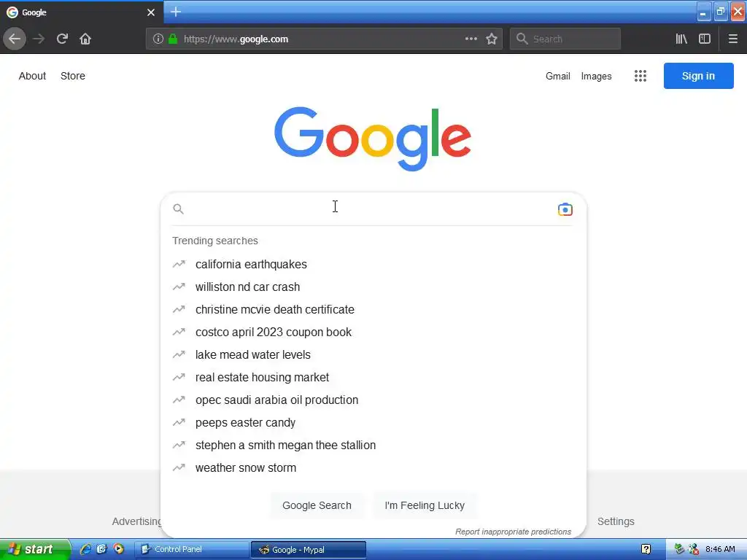The height and width of the screenshot is (560, 747).
Task: Focus the Google search input field
Action: (370, 209)
